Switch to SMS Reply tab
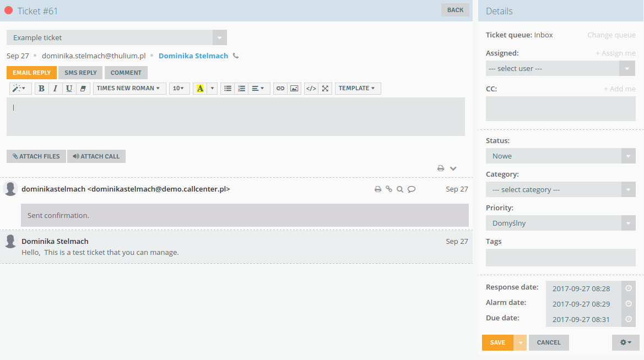 (80, 73)
